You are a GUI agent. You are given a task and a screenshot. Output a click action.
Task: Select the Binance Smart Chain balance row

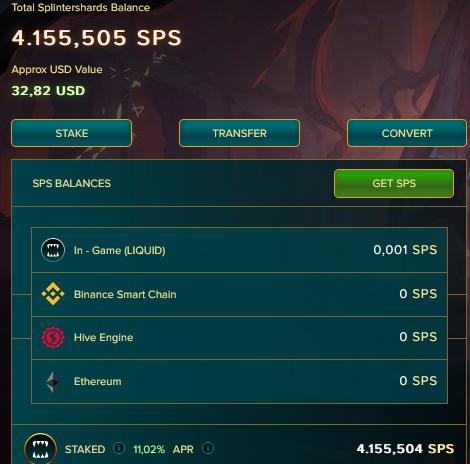pos(239,294)
